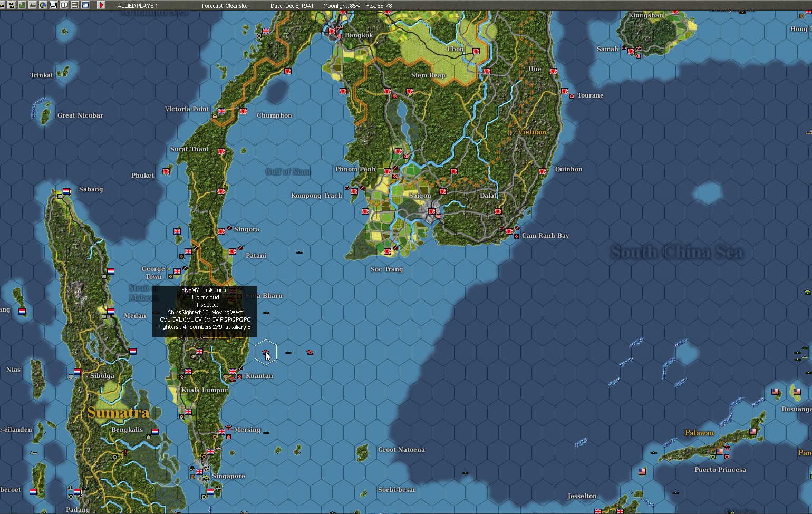Click the 'ENEMY Task Force' tooltip heading
This screenshot has width=812, height=514.
[205, 290]
